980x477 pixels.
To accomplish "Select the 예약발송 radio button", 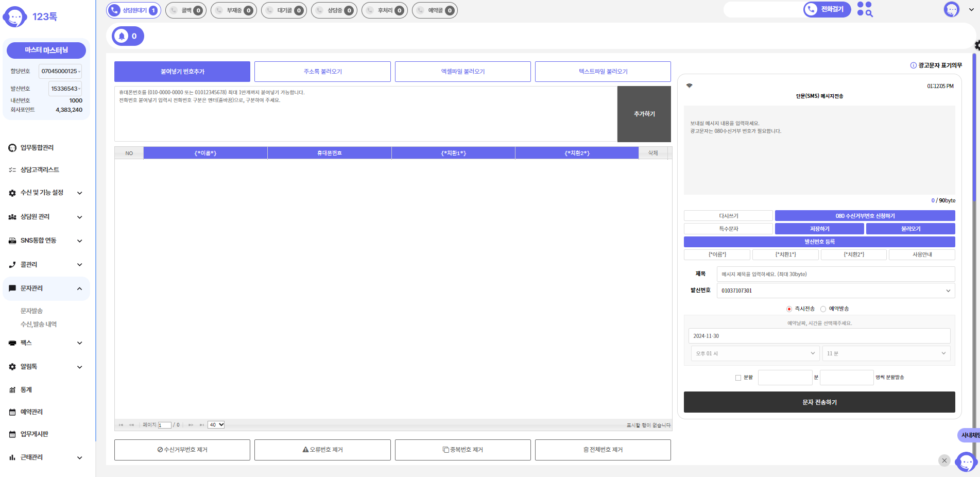I will coord(823,309).
